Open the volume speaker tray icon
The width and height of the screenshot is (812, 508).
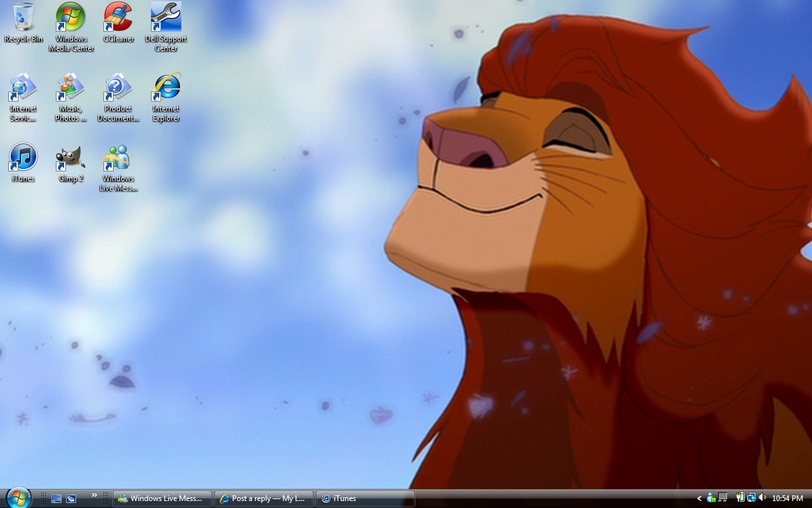pyautogui.click(x=763, y=498)
